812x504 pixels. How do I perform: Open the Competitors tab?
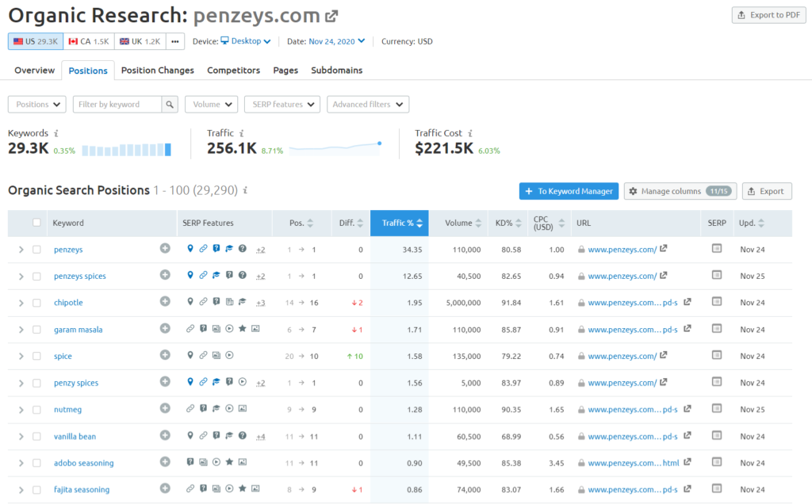point(233,71)
